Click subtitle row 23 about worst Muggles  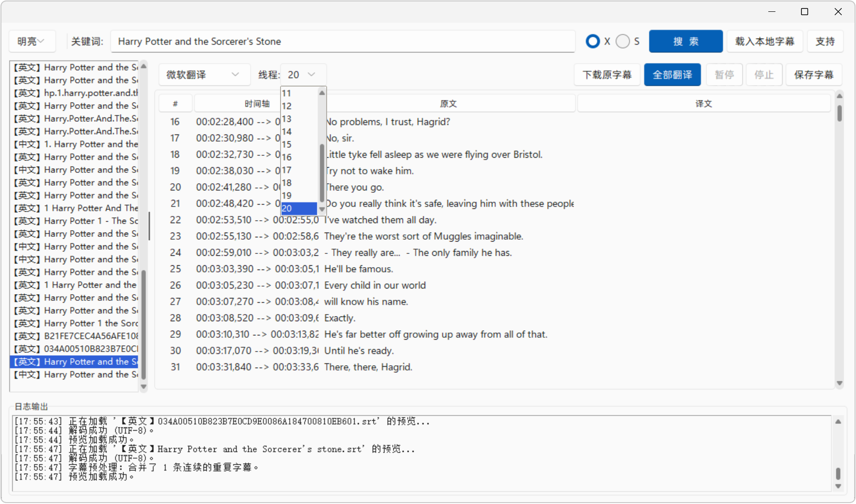coord(495,236)
